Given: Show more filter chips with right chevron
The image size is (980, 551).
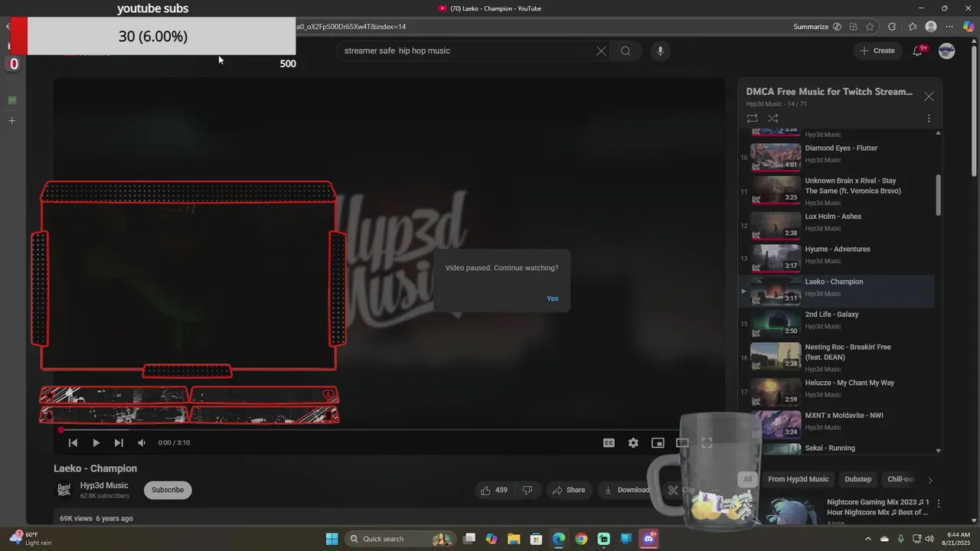Looking at the screenshot, I should (930, 480).
